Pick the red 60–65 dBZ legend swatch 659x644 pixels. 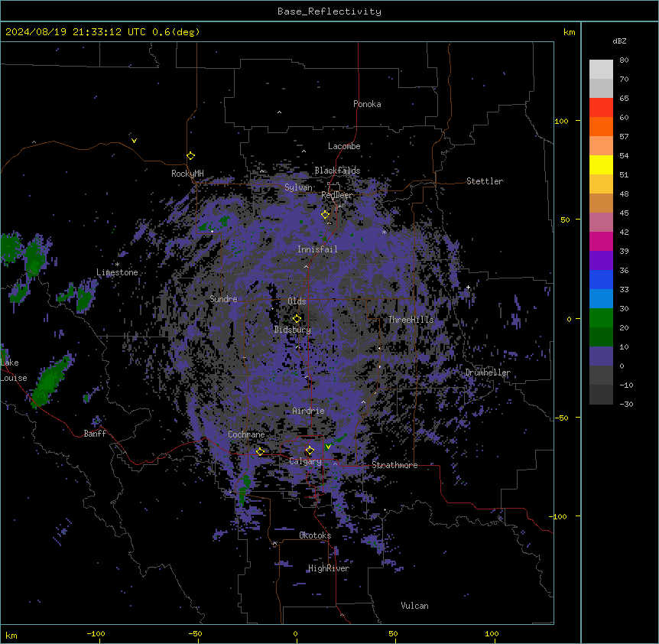click(x=601, y=108)
